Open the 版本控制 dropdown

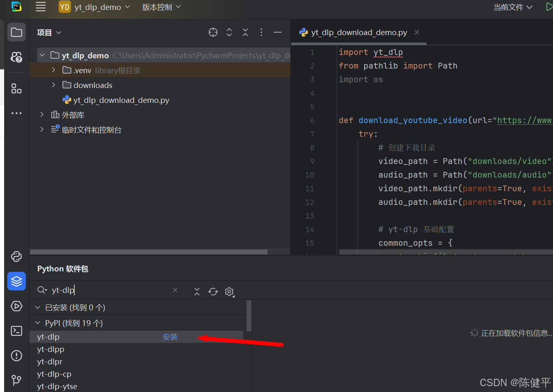161,7
